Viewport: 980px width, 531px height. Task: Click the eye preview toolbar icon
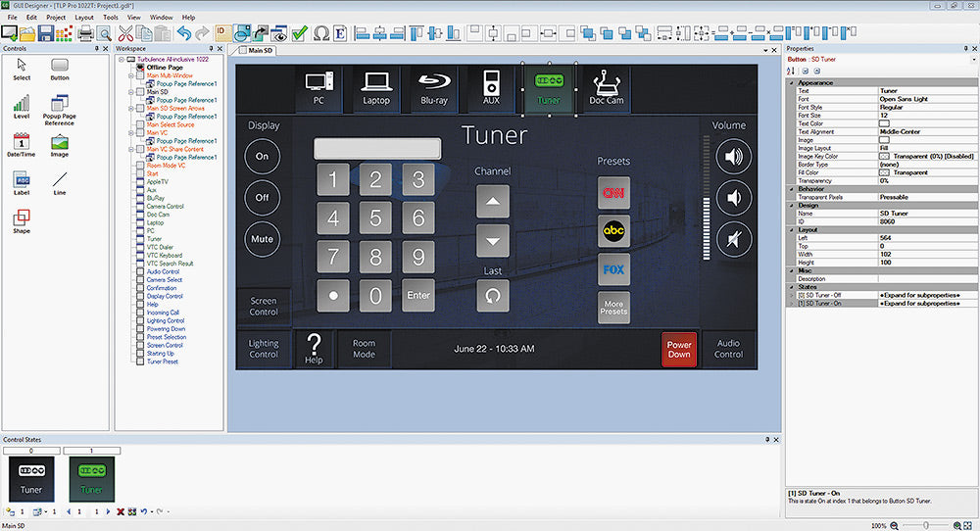point(278,33)
